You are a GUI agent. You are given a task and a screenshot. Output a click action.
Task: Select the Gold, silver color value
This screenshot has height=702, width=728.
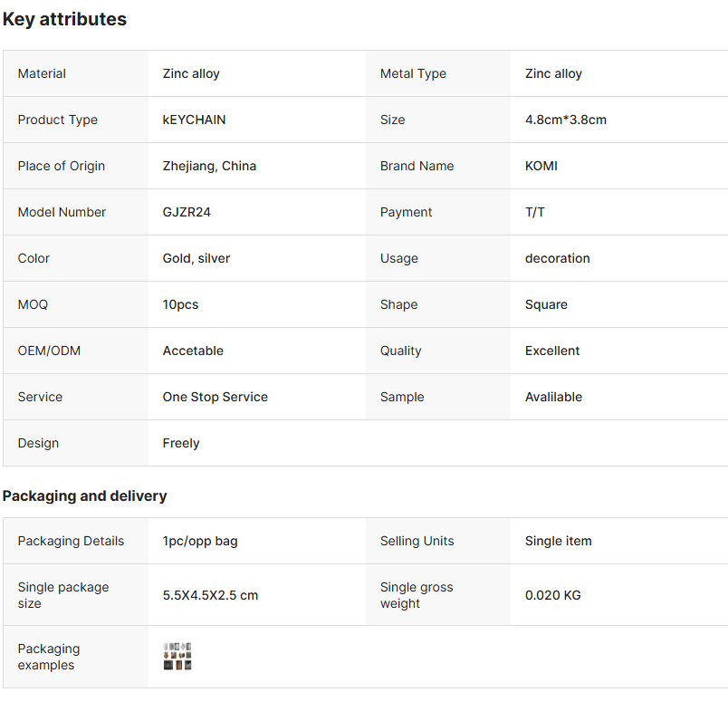[196, 258]
